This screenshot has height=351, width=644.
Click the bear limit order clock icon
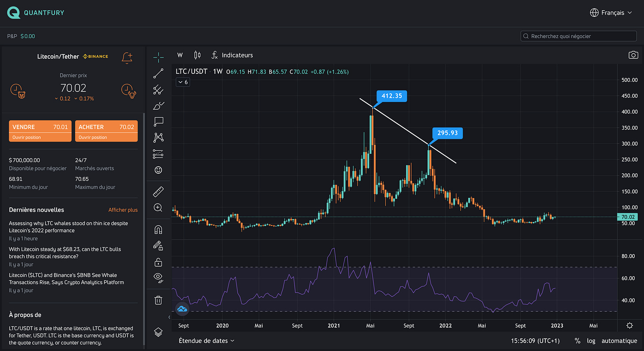point(18,91)
